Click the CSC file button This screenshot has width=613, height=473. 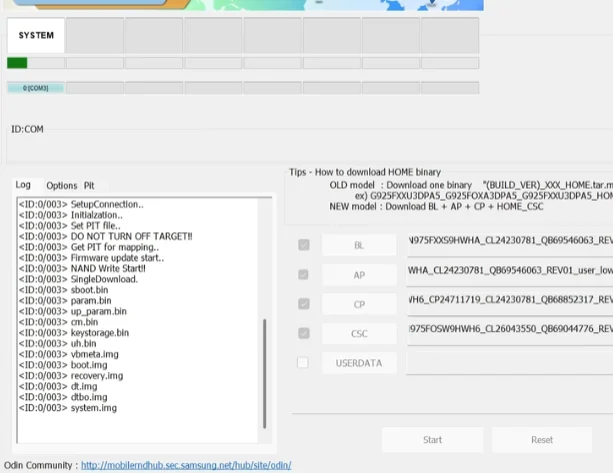359,333
